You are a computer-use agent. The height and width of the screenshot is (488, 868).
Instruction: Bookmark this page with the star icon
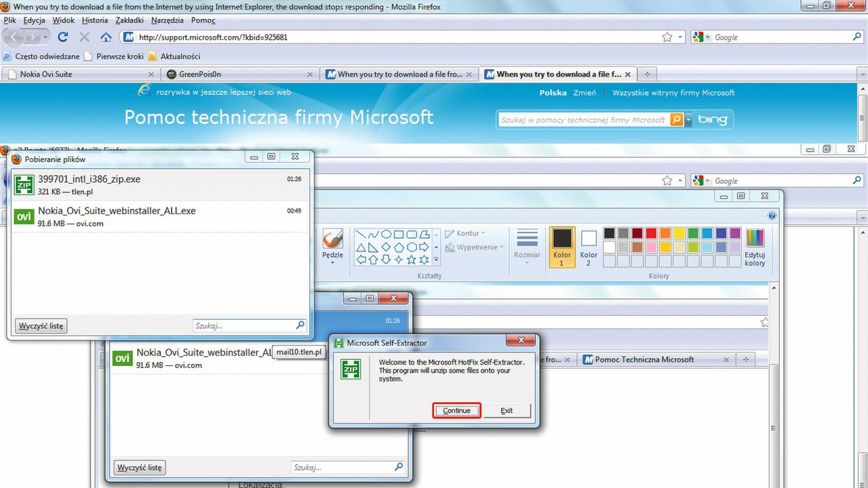[667, 37]
